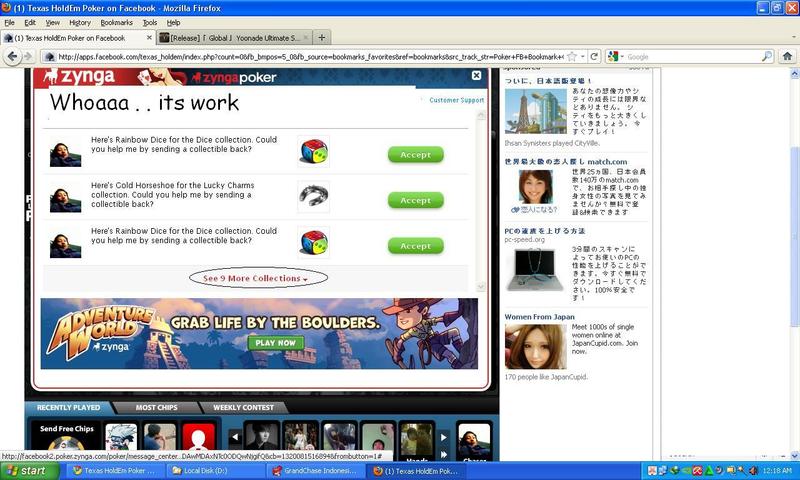800x480 pixels.
Task: Jump to the end of the friends list
Action: pos(443,453)
